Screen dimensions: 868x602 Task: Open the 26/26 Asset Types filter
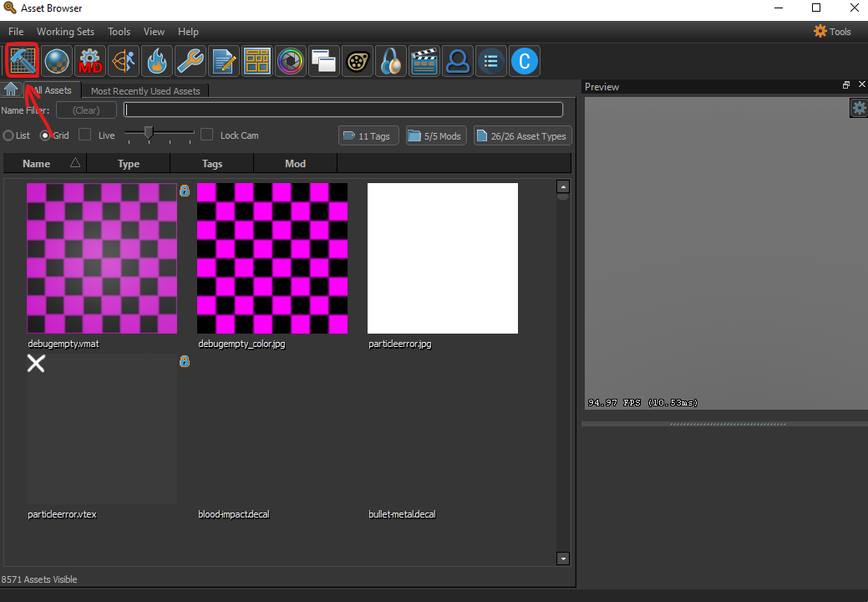point(522,135)
